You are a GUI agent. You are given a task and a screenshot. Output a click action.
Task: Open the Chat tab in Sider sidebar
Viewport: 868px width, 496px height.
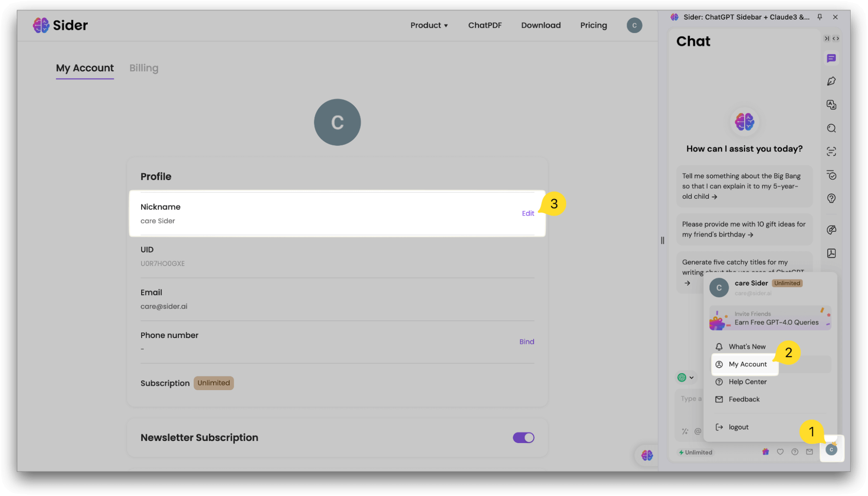coord(831,58)
